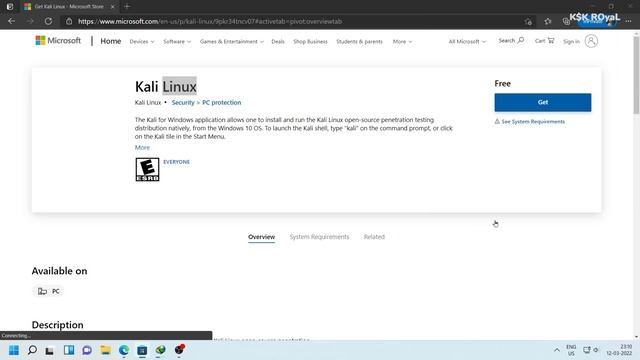Open the Deals menu item
640x360 pixels.
(x=278, y=42)
